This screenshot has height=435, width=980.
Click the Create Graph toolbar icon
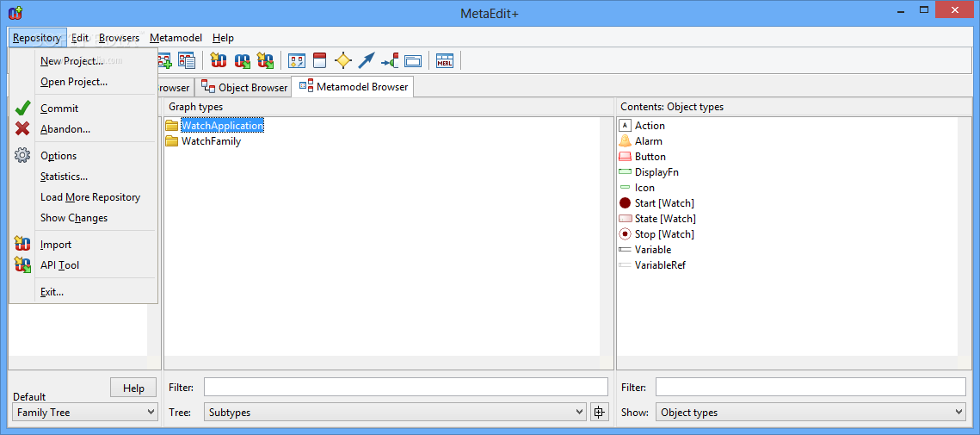tap(164, 60)
